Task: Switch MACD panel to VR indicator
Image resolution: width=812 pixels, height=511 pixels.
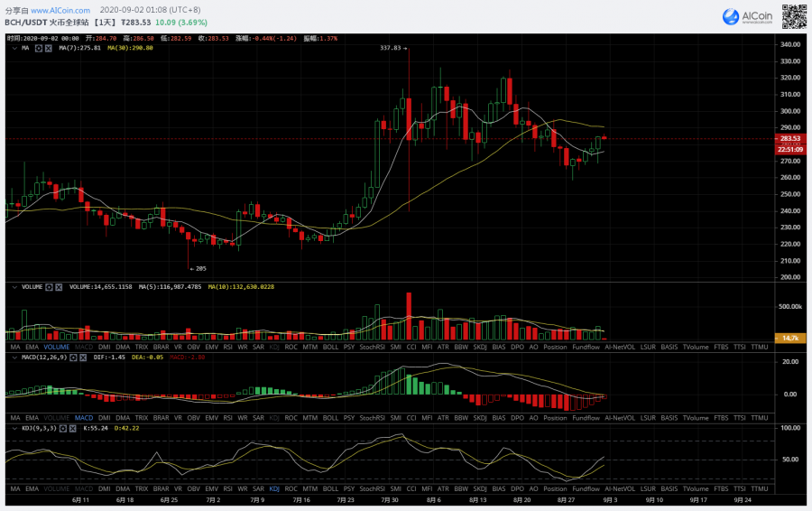Action: [x=178, y=418]
